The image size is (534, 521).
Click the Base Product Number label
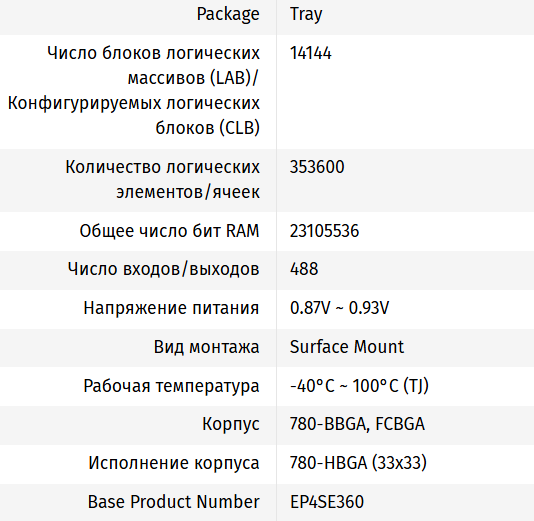tap(174, 502)
